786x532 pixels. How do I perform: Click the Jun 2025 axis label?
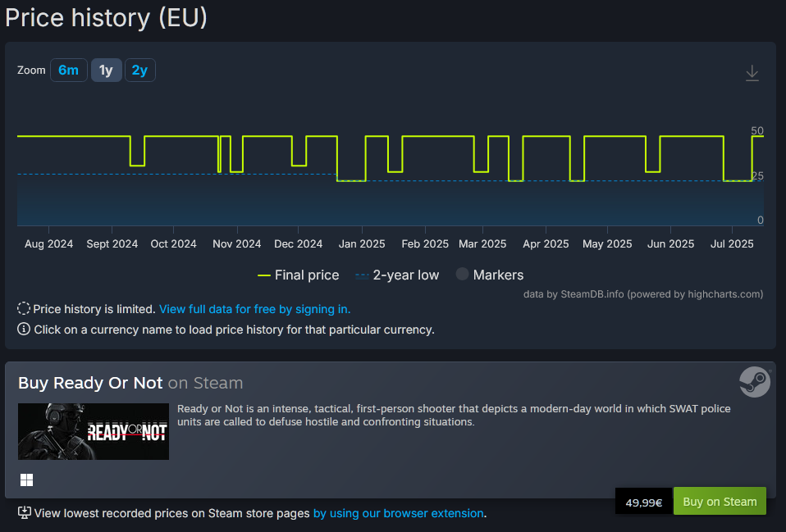670,244
